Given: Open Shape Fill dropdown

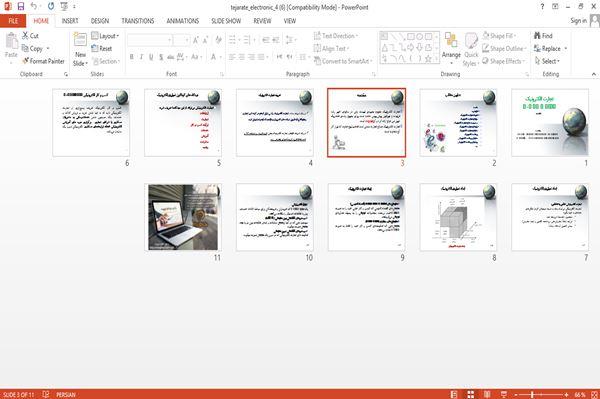Looking at the screenshot, I should click(x=499, y=36).
